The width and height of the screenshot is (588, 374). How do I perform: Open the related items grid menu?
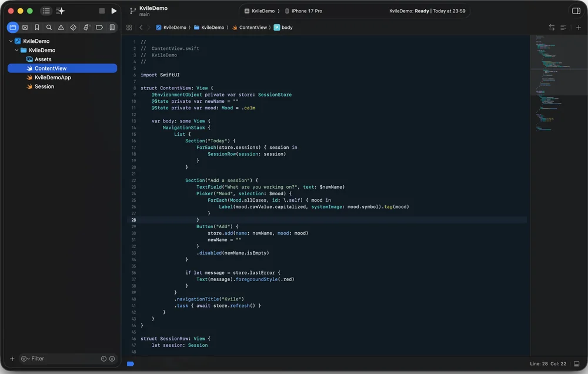(x=129, y=28)
